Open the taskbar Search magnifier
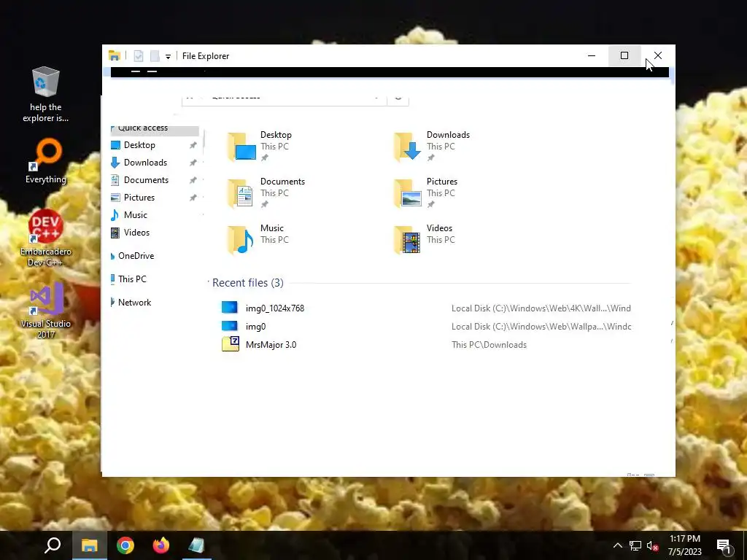747x560 pixels. [x=53, y=545]
